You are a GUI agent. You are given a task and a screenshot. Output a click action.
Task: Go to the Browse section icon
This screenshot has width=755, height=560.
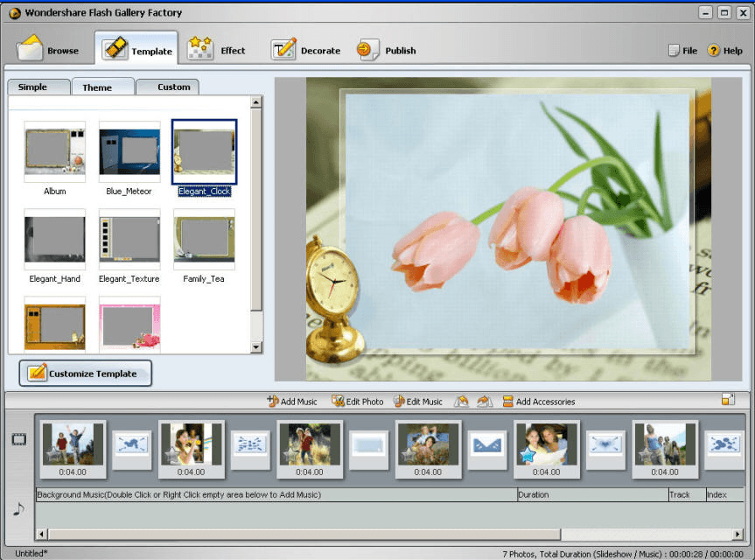coord(31,49)
